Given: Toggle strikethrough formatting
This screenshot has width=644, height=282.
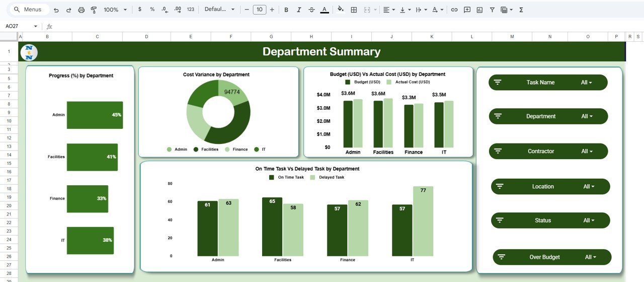Looking at the screenshot, I should (x=311, y=10).
